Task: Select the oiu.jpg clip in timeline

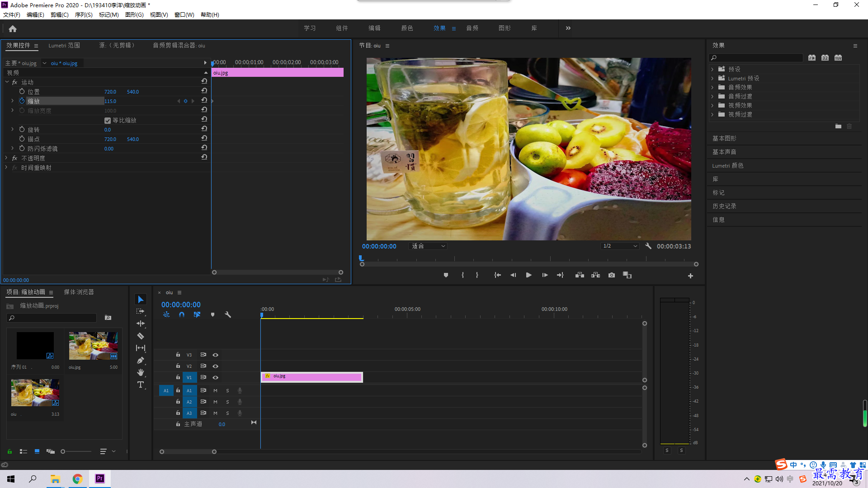Action: pos(311,377)
